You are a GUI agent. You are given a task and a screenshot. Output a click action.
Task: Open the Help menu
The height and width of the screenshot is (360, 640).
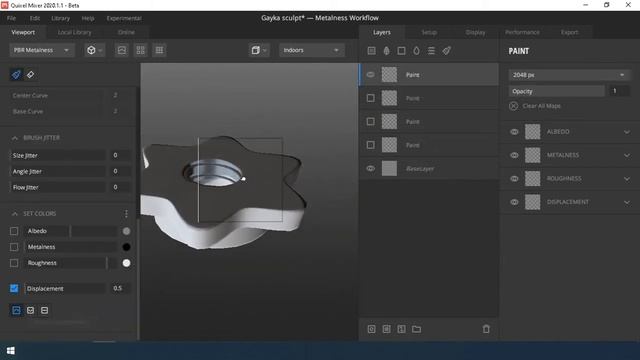click(88, 18)
